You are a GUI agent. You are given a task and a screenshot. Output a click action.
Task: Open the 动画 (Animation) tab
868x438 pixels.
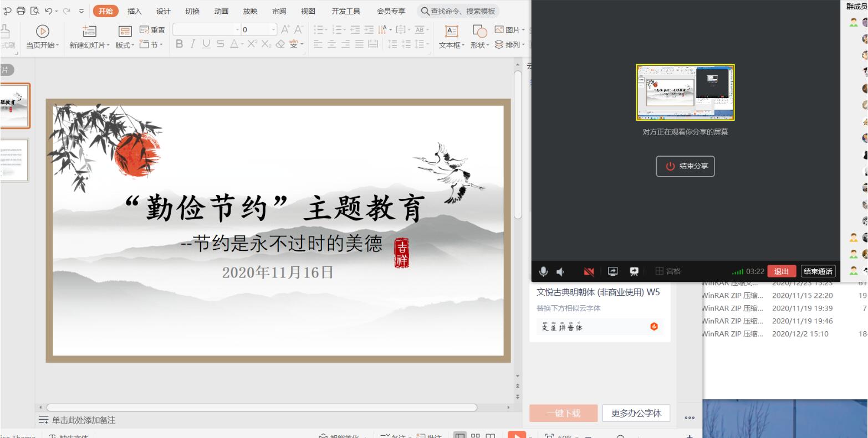point(221,11)
